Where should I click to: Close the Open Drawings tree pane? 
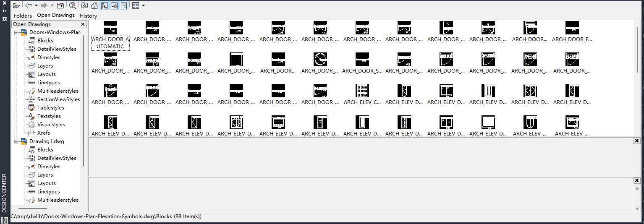[83, 24]
